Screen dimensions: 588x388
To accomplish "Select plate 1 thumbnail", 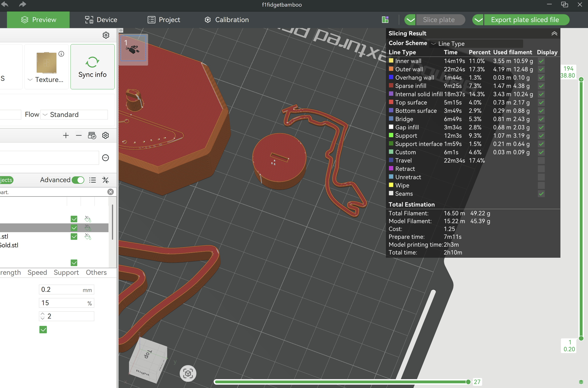I will point(133,48).
